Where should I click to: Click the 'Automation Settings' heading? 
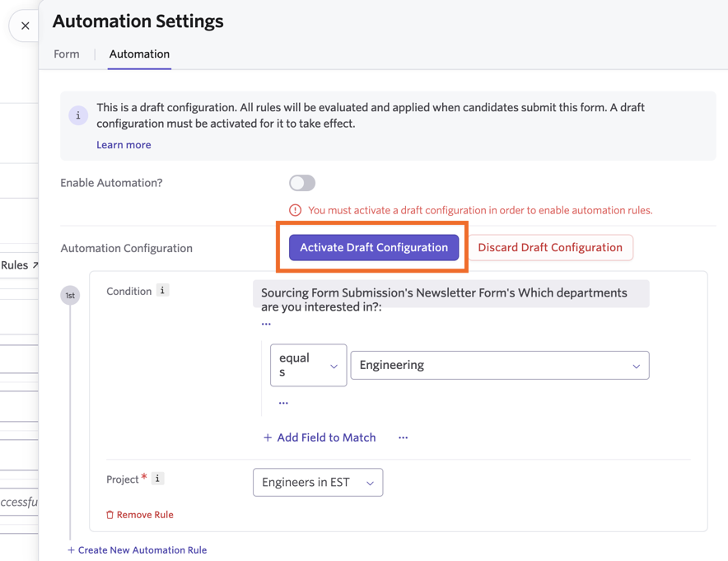[138, 21]
